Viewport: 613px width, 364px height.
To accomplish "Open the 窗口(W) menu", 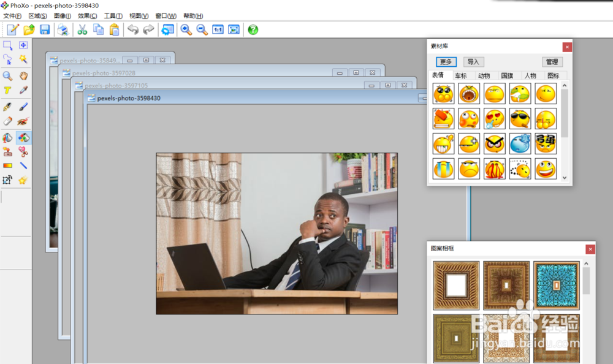I will (x=166, y=16).
